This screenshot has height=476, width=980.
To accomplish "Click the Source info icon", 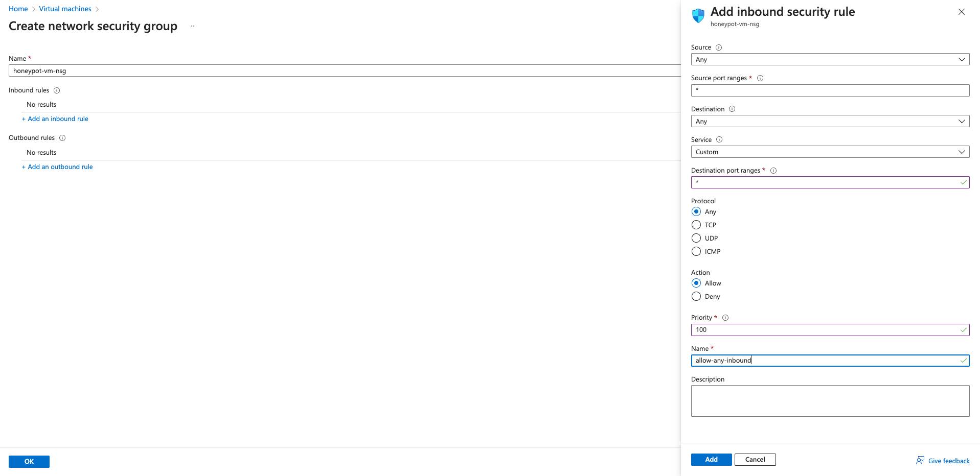I will point(719,47).
